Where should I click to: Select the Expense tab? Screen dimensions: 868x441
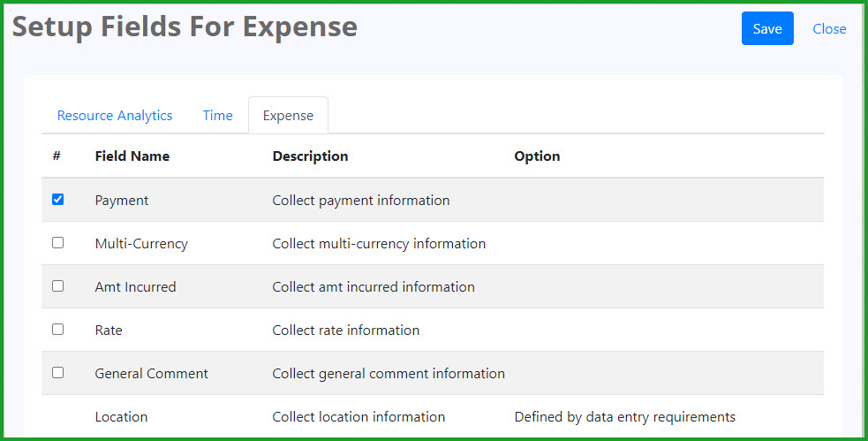(x=288, y=115)
